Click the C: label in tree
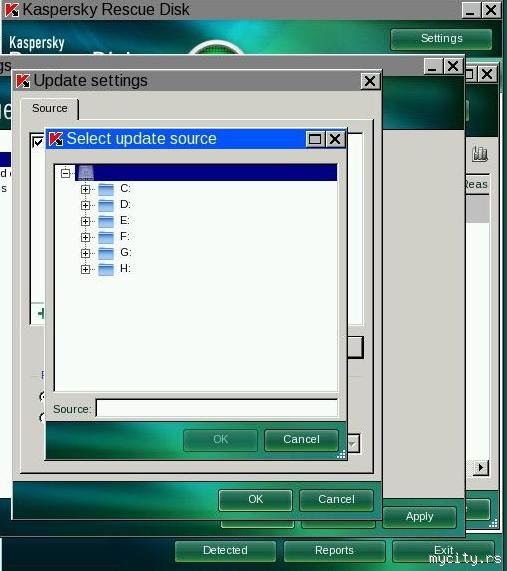Screen dimensions: 507x571 (x=125, y=188)
